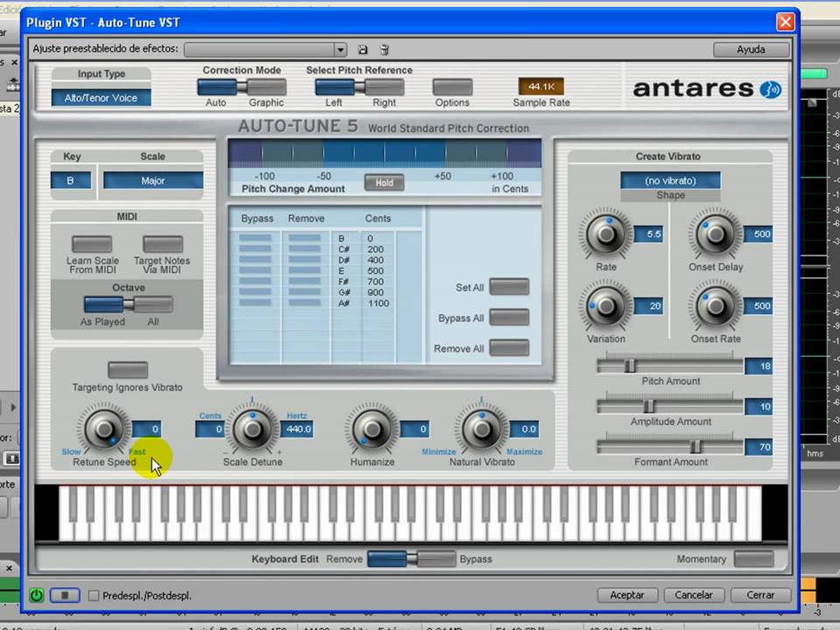Screen dimensions: 840x630
Task: Toggle Pitch Reference Left/Right switch
Action: pos(359,87)
